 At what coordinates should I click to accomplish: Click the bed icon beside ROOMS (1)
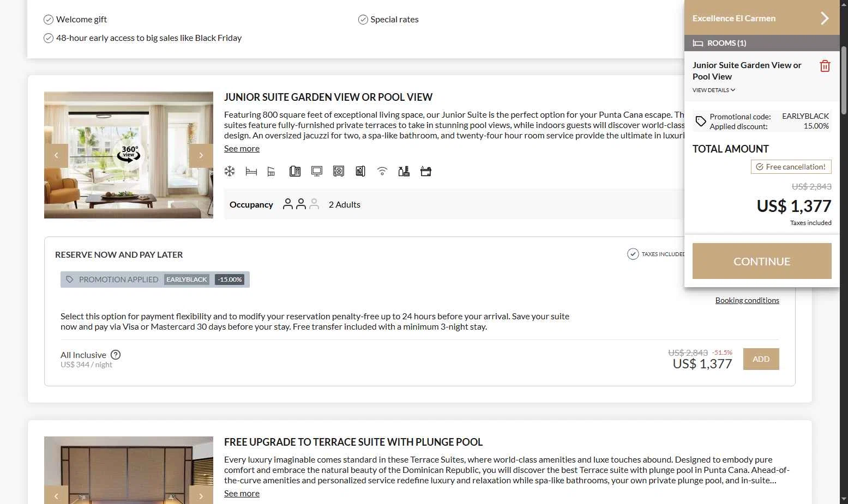pyautogui.click(x=697, y=43)
